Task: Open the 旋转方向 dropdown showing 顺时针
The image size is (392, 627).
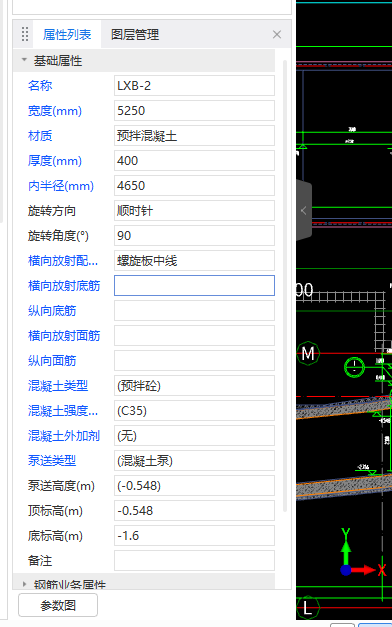Action: (x=194, y=210)
